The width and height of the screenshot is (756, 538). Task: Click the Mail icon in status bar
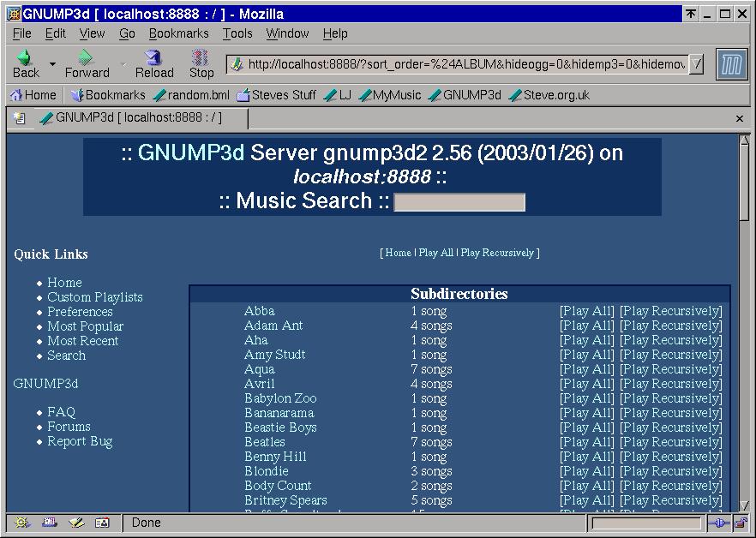coord(49,523)
